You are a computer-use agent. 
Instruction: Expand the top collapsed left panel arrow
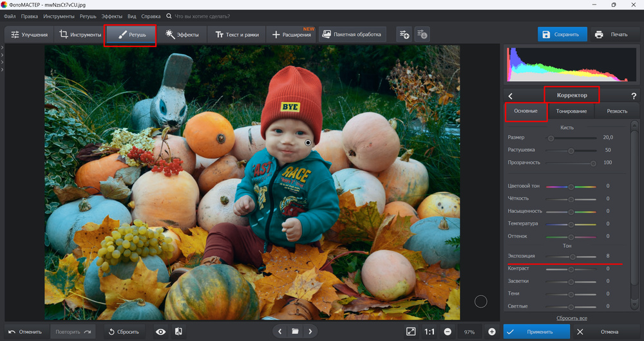[x=3, y=48]
